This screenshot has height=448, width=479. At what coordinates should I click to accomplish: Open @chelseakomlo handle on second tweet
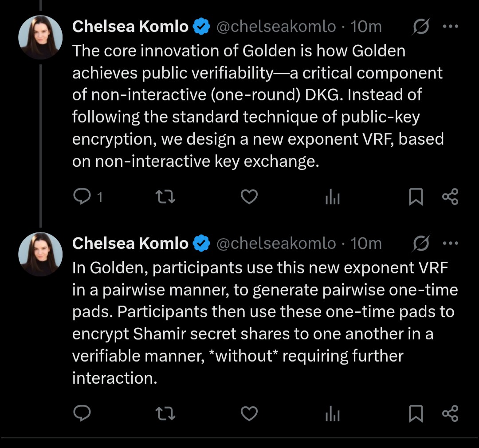[x=276, y=243]
